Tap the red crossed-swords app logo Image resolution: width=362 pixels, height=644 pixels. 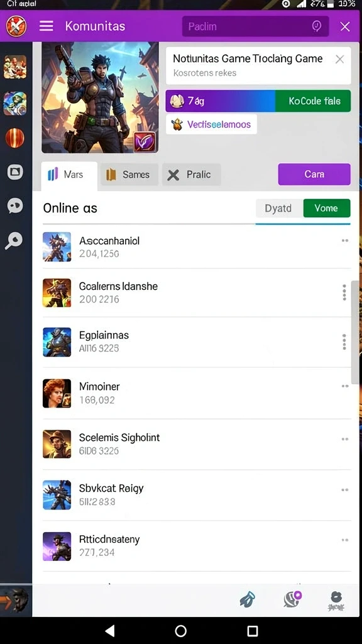point(16,26)
